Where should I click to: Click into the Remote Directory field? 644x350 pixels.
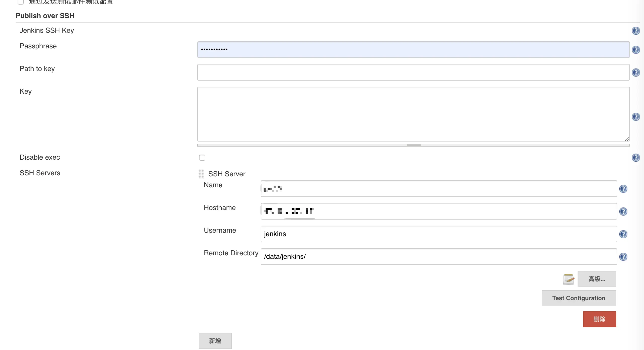coord(438,257)
